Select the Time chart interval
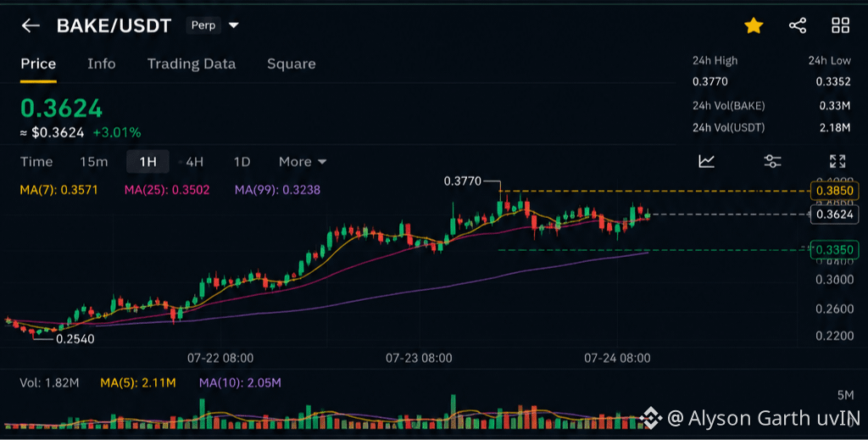 pyautogui.click(x=36, y=162)
